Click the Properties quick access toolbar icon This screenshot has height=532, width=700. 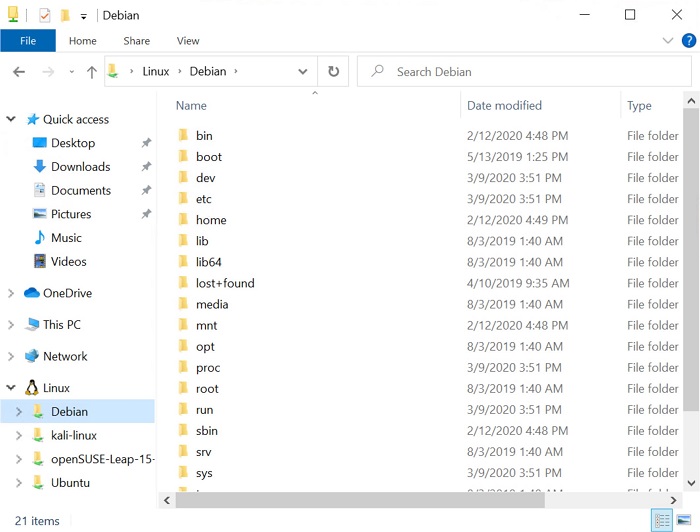(x=45, y=16)
